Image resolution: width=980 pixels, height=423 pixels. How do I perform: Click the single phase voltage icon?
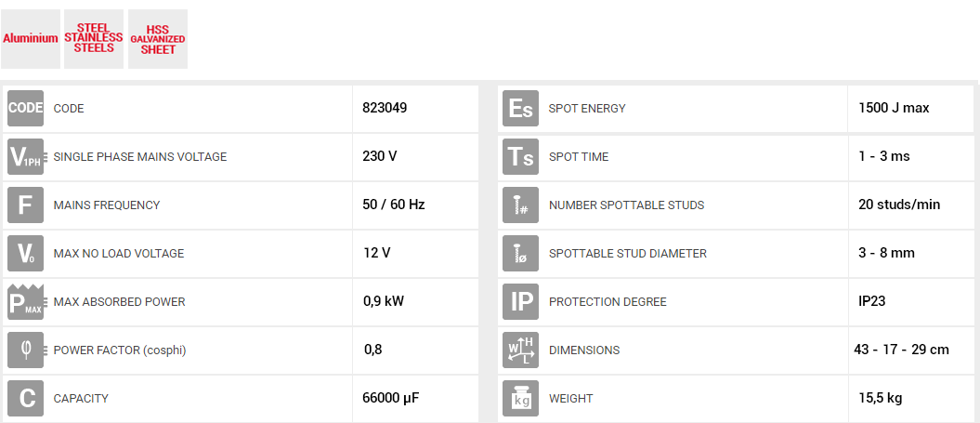click(25, 156)
